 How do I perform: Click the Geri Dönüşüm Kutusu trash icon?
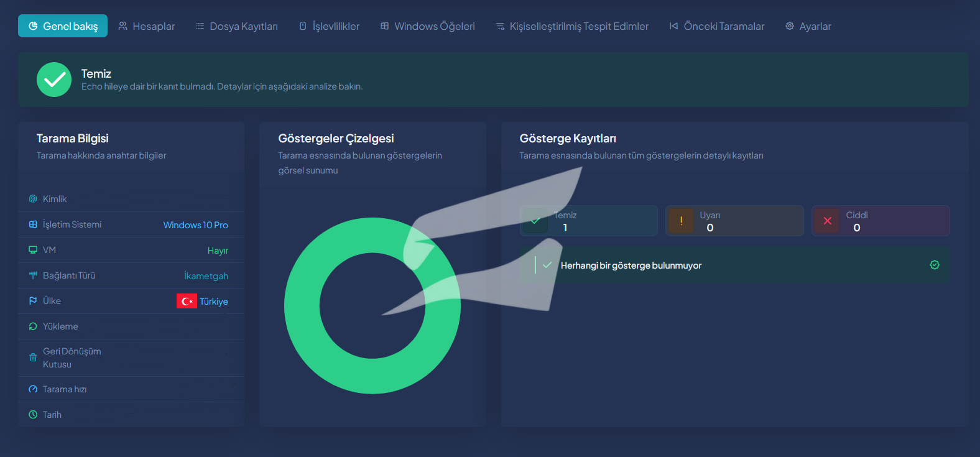tap(33, 358)
